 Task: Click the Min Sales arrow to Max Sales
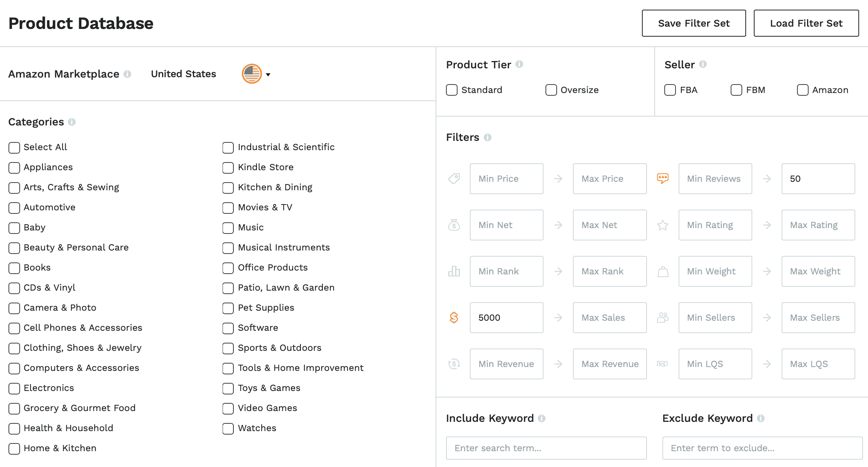[x=558, y=318]
